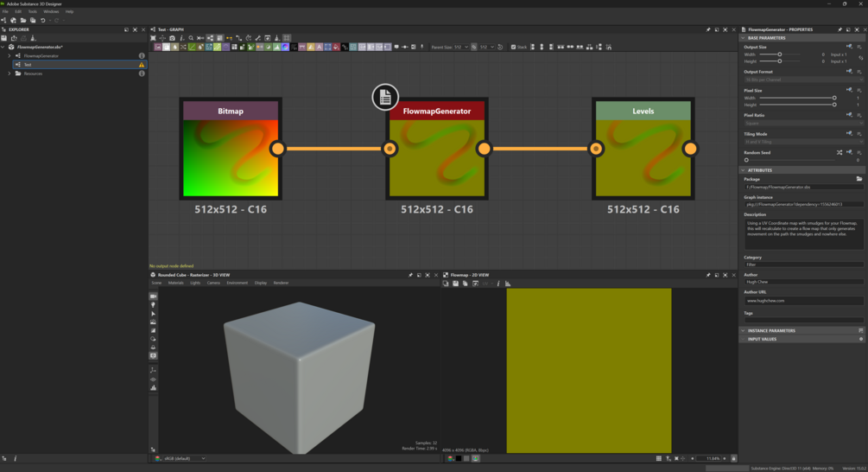This screenshot has width=868, height=472.
Task: Select the FlowmapGenerator graph in Explorer
Action: tap(41, 56)
